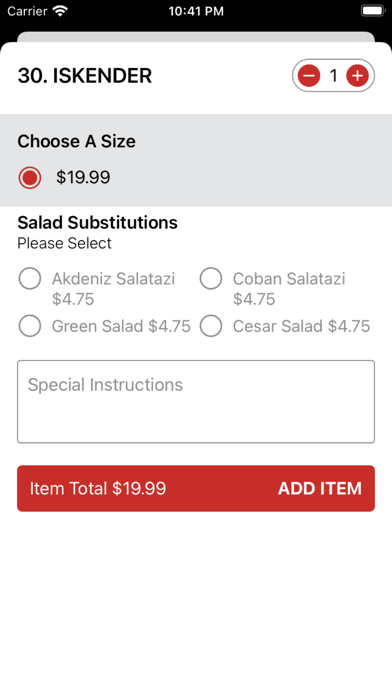
Task: Tap the gray sheet handle to dismiss
Action: click(x=196, y=37)
